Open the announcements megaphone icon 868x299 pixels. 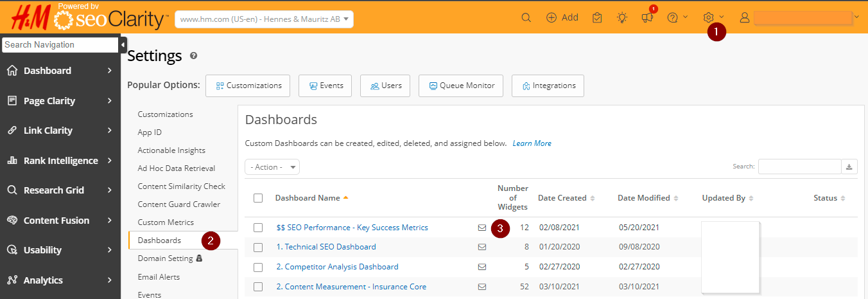click(x=647, y=17)
